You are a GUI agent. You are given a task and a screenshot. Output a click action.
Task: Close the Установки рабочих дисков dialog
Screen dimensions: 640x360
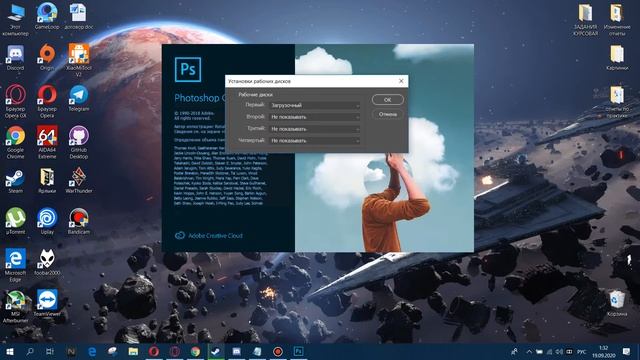point(401,81)
